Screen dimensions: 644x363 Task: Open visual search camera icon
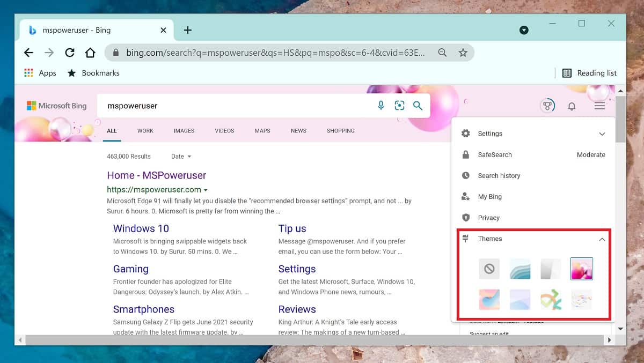(399, 106)
